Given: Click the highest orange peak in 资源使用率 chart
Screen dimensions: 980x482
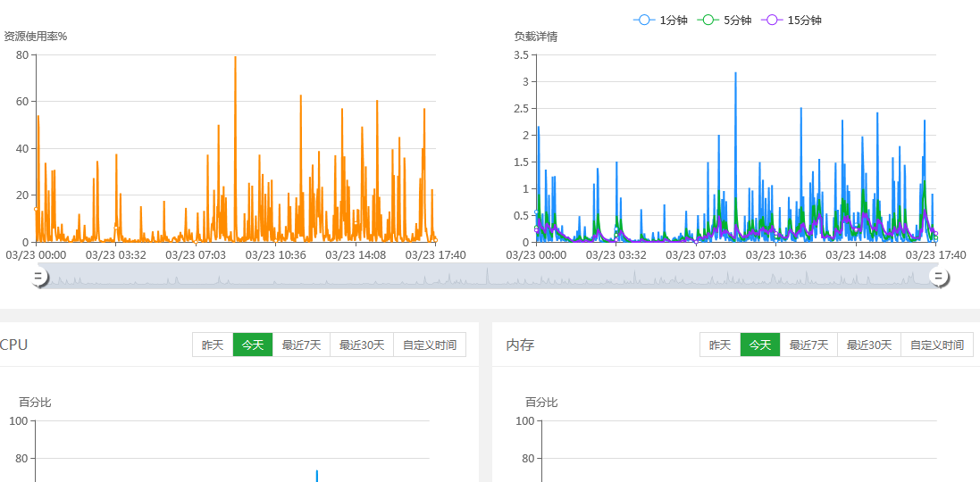Looking at the screenshot, I should pos(235,58).
